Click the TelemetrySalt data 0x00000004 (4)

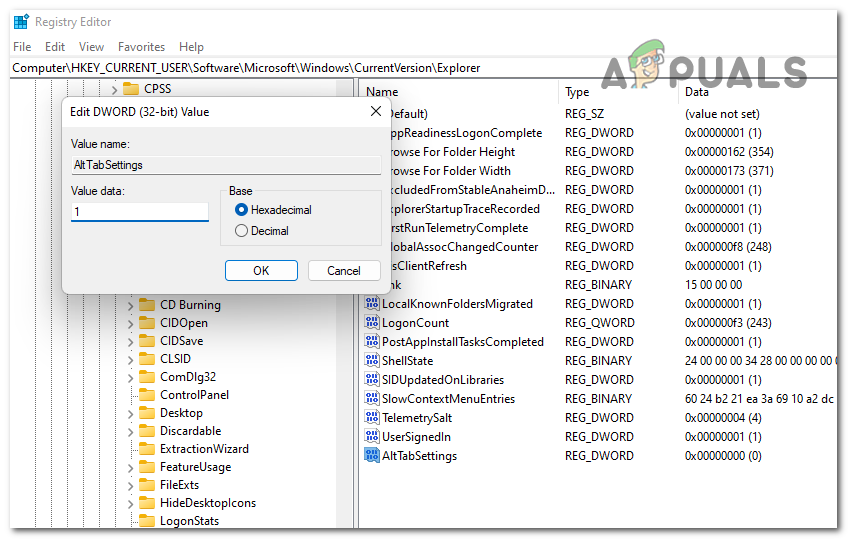(x=723, y=418)
